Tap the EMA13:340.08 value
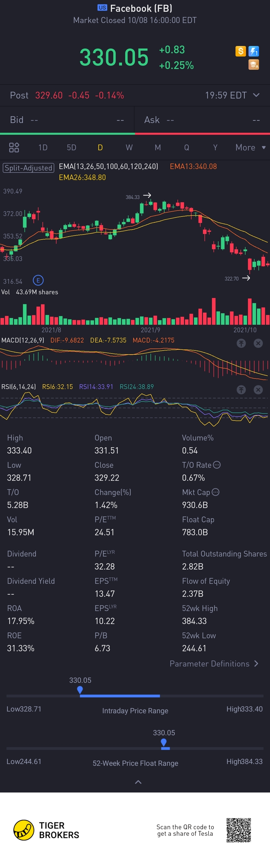This screenshot has height=868, width=270. tap(193, 166)
